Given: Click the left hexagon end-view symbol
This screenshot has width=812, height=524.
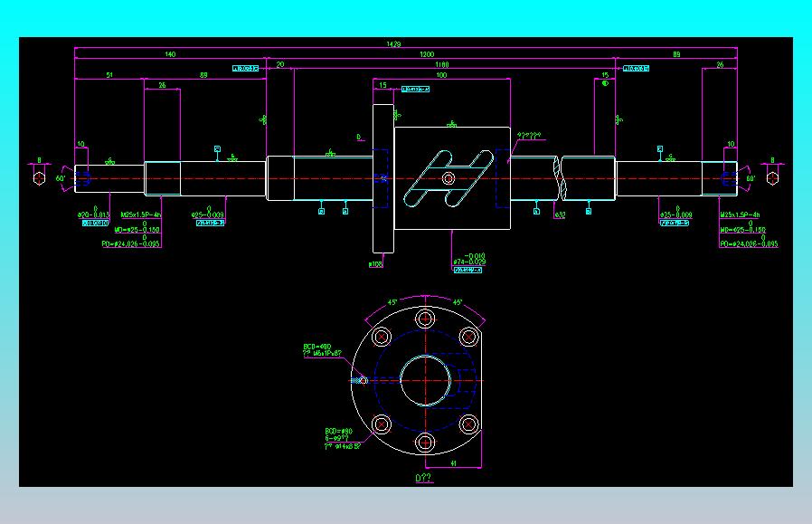Looking at the screenshot, I should pos(40,177).
